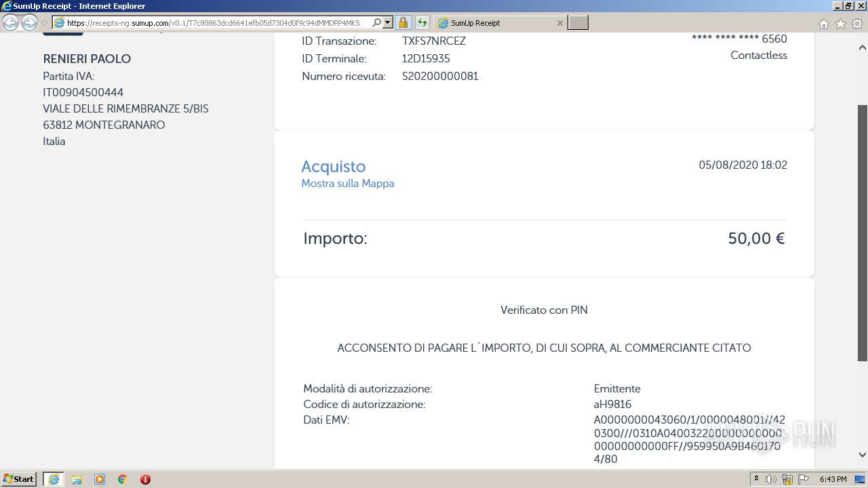
Task: Open Google Chrome from the taskbar
Action: click(x=122, y=479)
